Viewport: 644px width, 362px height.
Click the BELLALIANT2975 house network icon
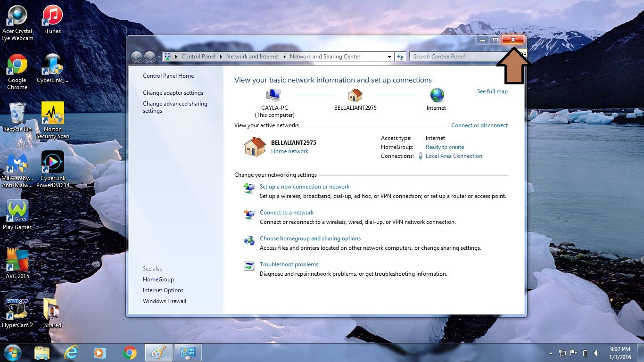click(355, 95)
